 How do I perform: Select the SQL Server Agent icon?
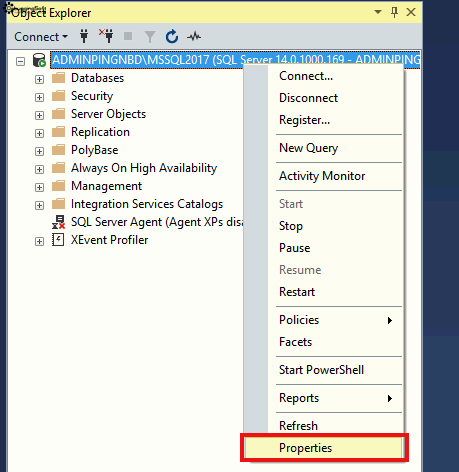click(58, 222)
